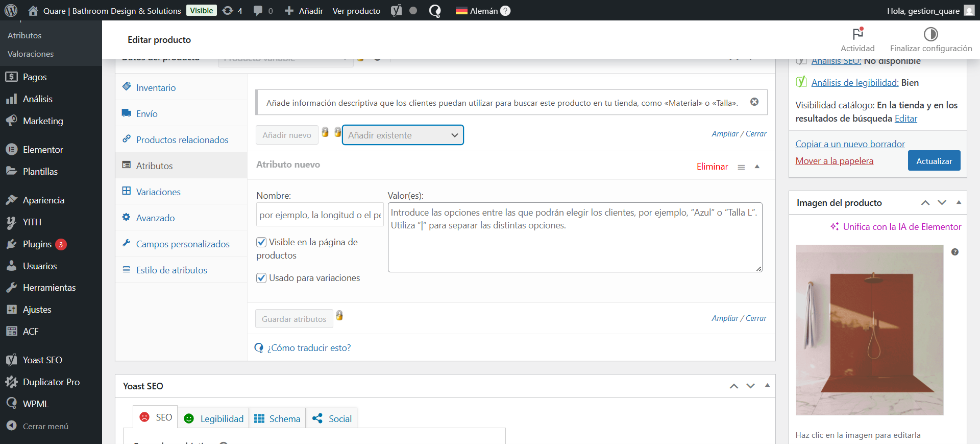Toggle Visible en la página de productos
Screen dimensions: 980x444
tap(261, 242)
